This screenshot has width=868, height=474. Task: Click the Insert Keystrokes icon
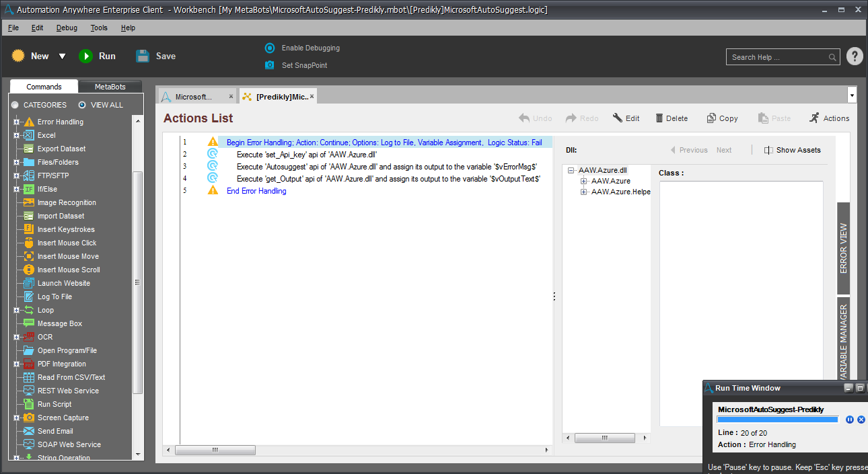(x=29, y=229)
